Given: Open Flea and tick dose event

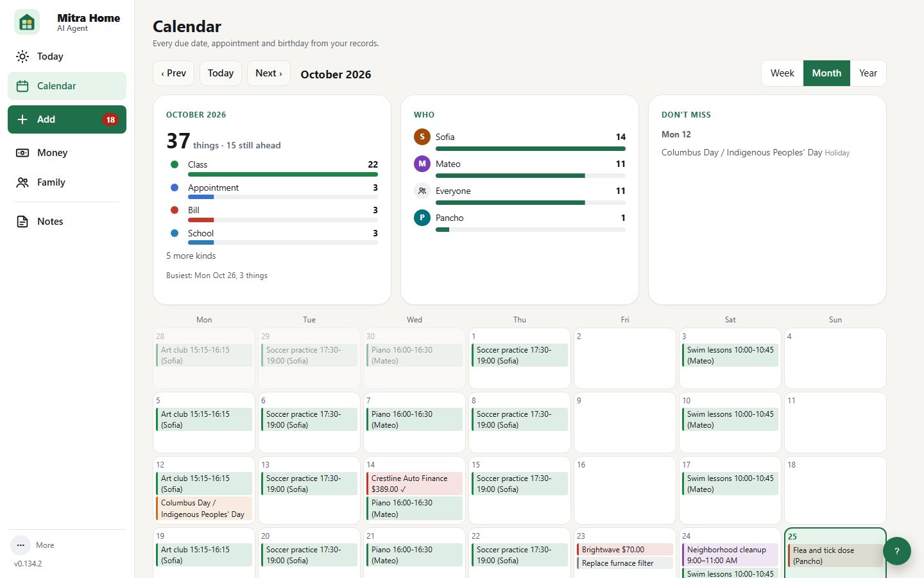Looking at the screenshot, I should (835, 556).
